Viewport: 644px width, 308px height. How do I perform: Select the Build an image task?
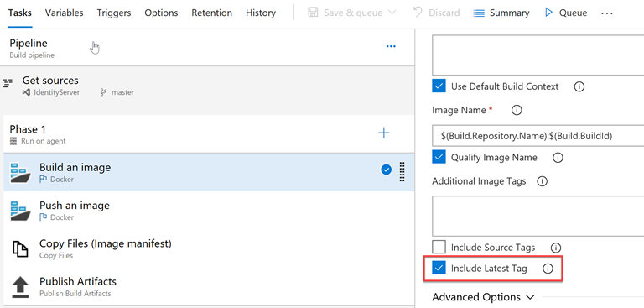tap(209, 172)
